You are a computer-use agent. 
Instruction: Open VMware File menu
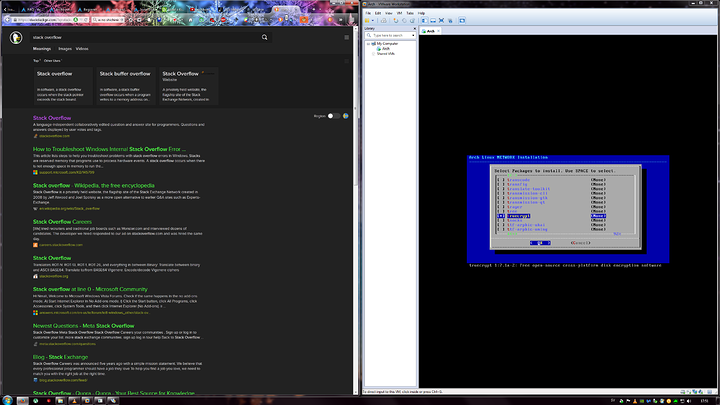368,13
